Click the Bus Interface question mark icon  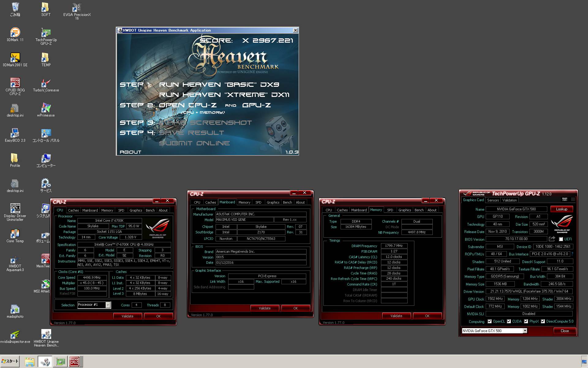[x=572, y=254]
